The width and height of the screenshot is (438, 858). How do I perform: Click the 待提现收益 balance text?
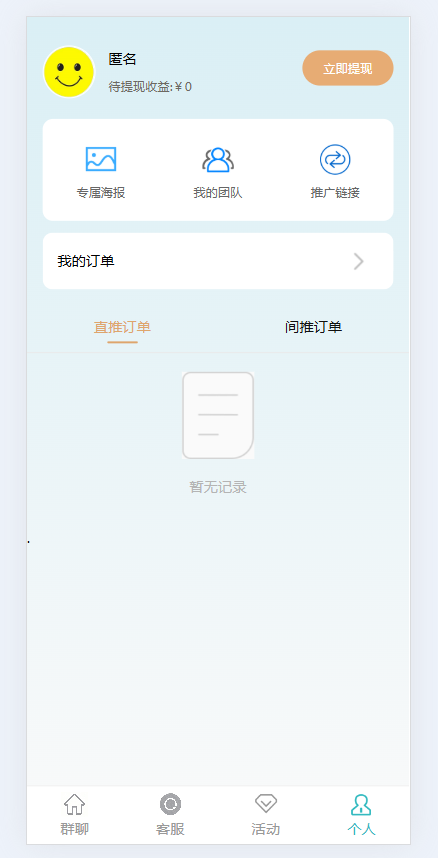point(150,86)
